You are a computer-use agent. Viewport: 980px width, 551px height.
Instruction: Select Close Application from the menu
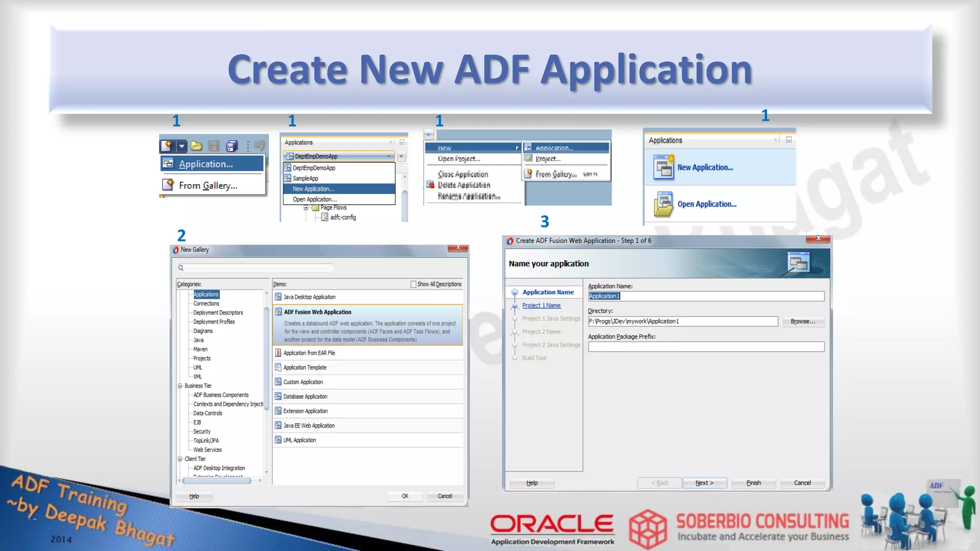point(463,175)
